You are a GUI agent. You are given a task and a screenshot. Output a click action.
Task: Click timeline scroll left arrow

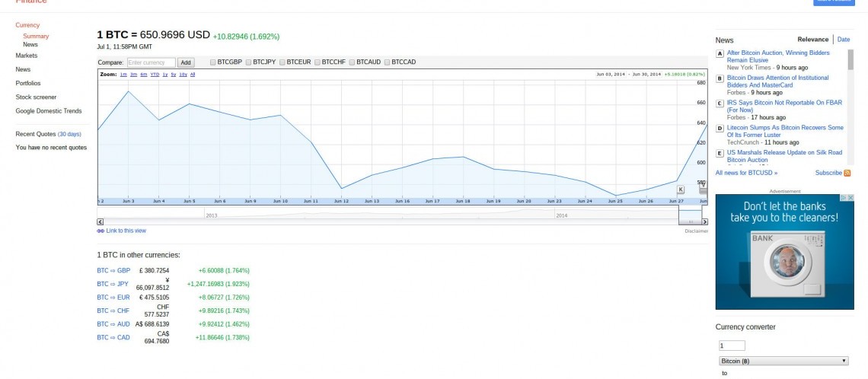101,222
